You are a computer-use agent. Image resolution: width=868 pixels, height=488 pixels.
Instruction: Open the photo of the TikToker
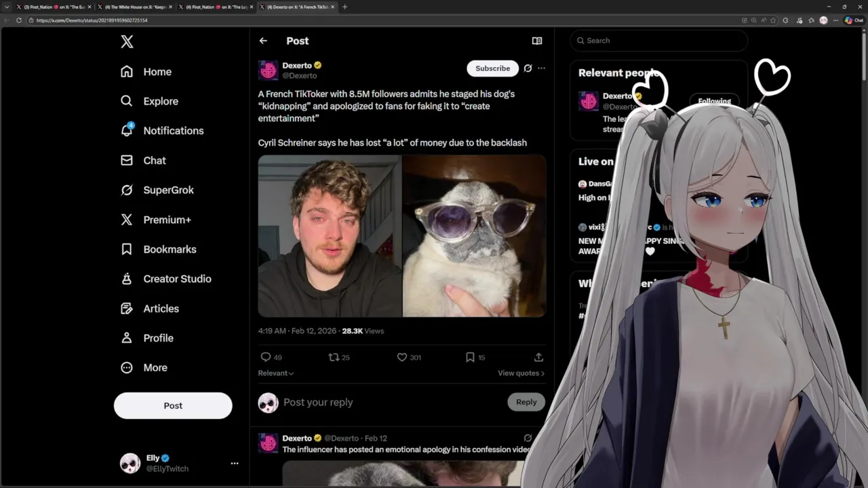[330, 236]
